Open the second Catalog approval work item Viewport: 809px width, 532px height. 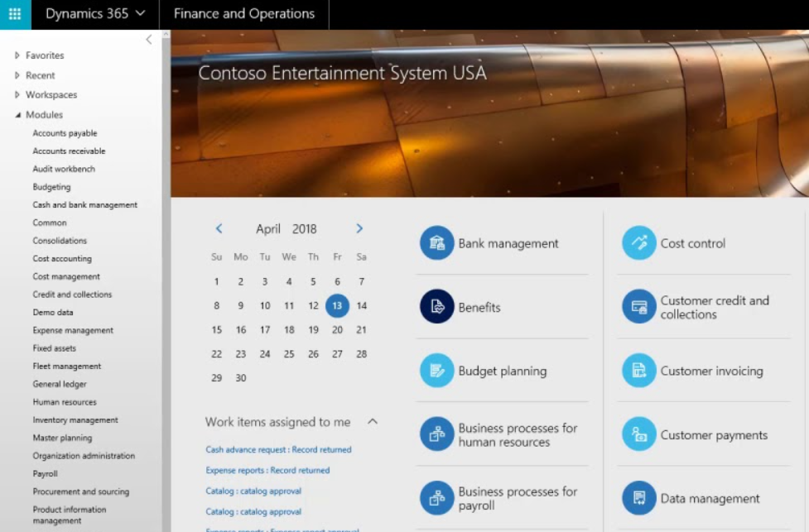253,511
